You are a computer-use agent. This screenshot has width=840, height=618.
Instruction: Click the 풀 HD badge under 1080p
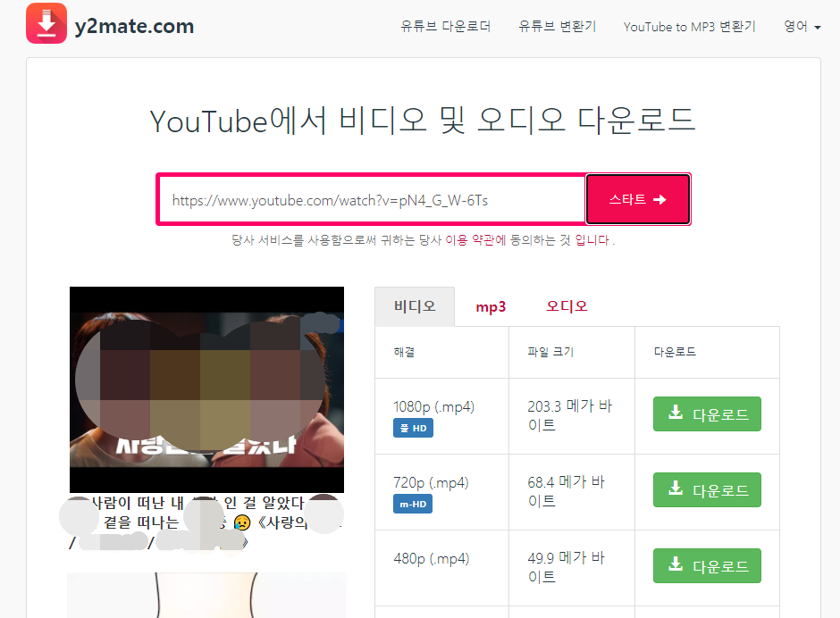(x=413, y=428)
